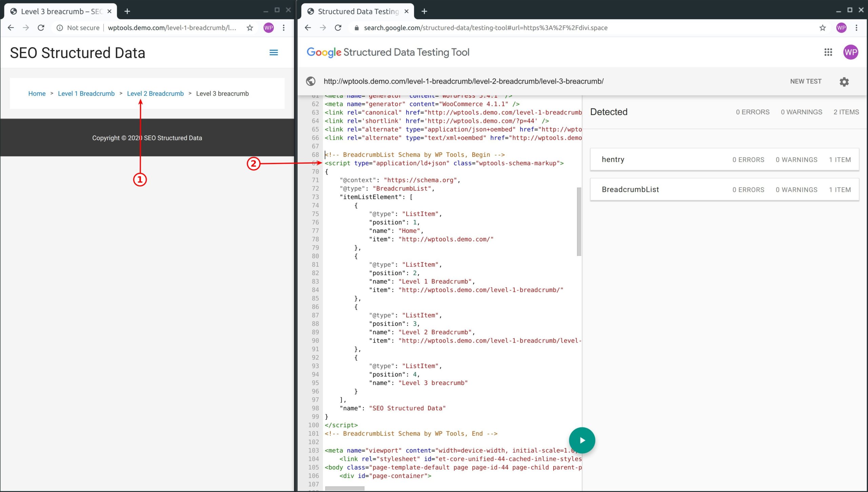Expand the hentry detected item
This screenshot has height=492, width=868.
[725, 160]
